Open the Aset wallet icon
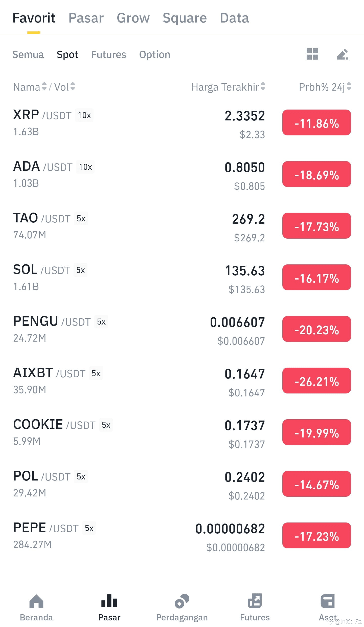Viewport: 364px width, 627px height. 328,601
